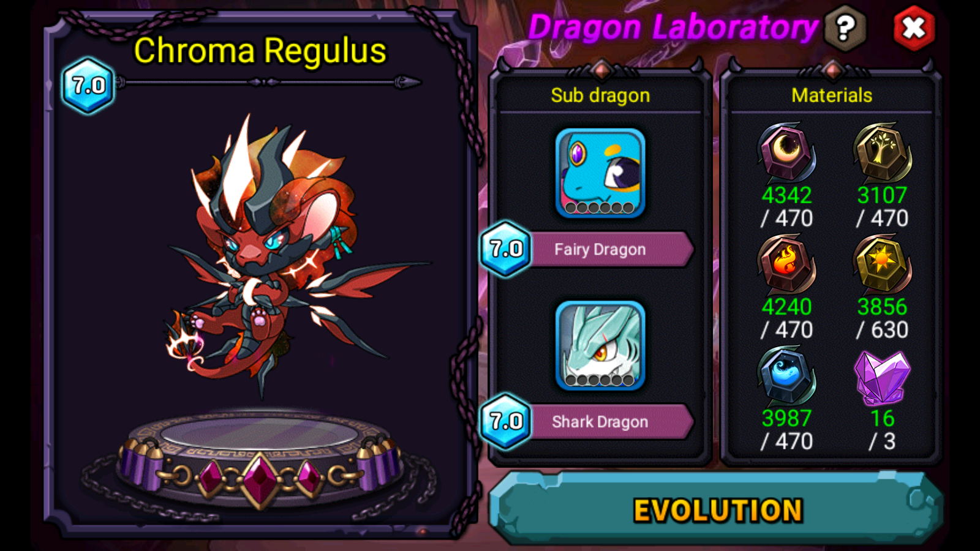980x551 pixels.
Task: Tap the Shark Dragon name label
Action: tap(600, 422)
